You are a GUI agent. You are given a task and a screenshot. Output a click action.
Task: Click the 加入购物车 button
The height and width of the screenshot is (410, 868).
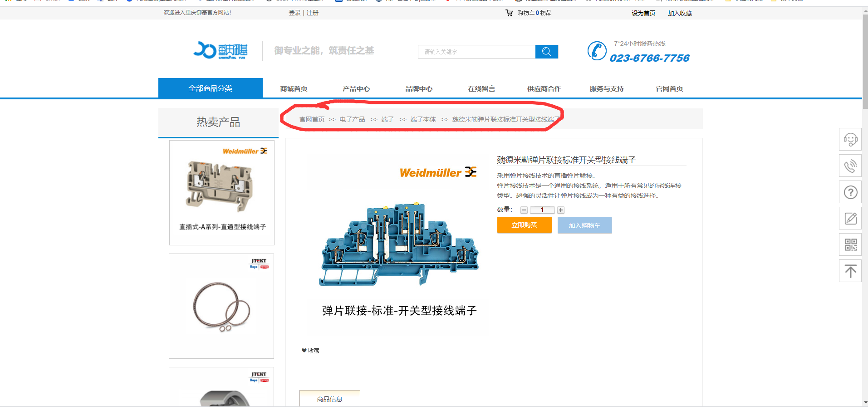pyautogui.click(x=585, y=225)
